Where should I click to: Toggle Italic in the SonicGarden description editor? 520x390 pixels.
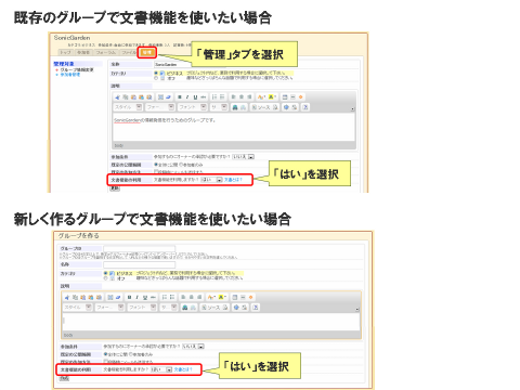click(187, 97)
